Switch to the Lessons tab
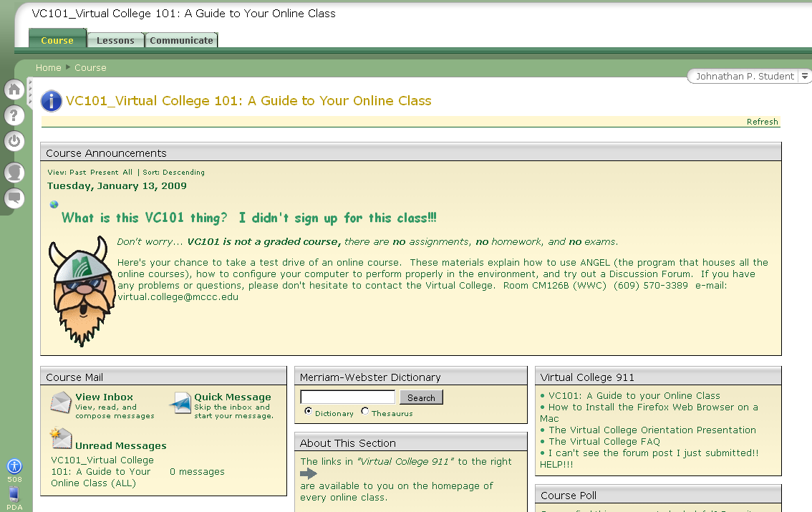Screen dimensions: 812x512 115,41
